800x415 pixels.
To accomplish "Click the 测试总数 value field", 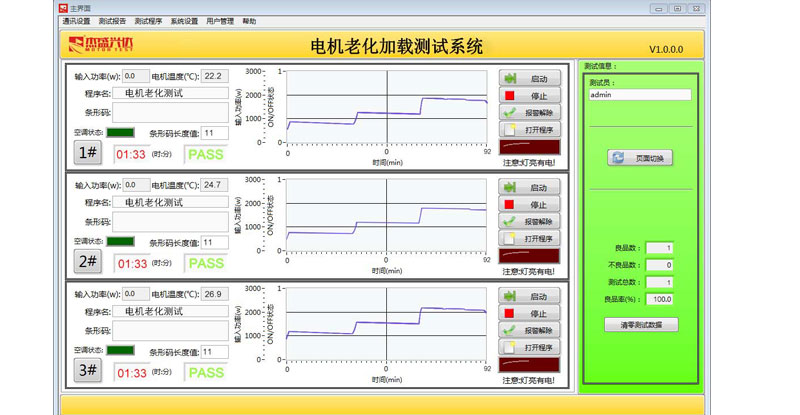I will pos(660,282).
